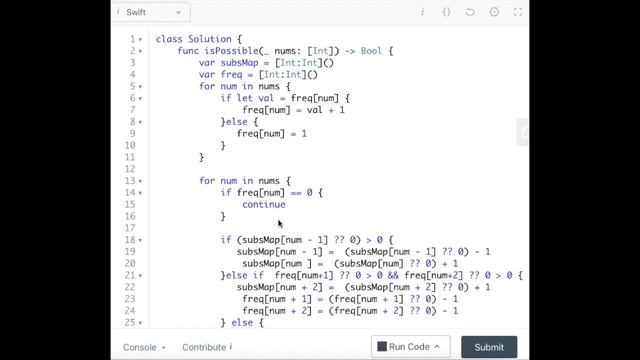
Task: Collapse the fold arrow on line 1
Action: (140, 40)
